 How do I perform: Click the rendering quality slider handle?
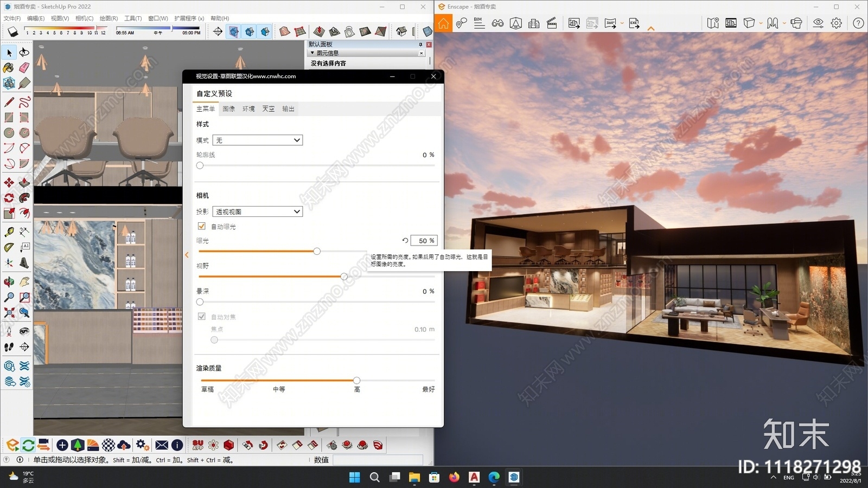[356, 381]
